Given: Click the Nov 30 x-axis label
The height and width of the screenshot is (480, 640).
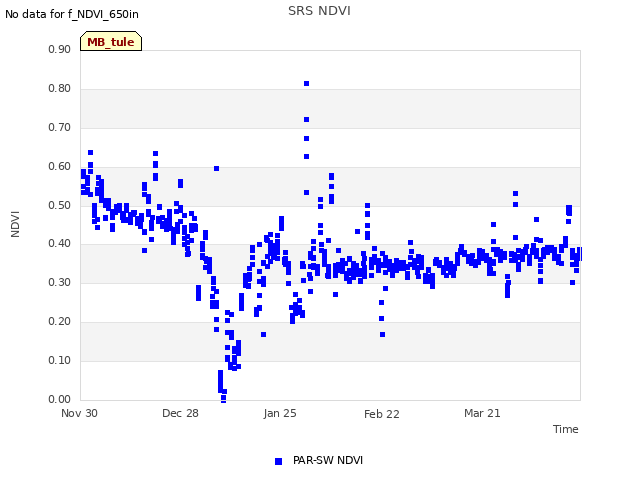Looking at the screenshot, I should point(79,413).
